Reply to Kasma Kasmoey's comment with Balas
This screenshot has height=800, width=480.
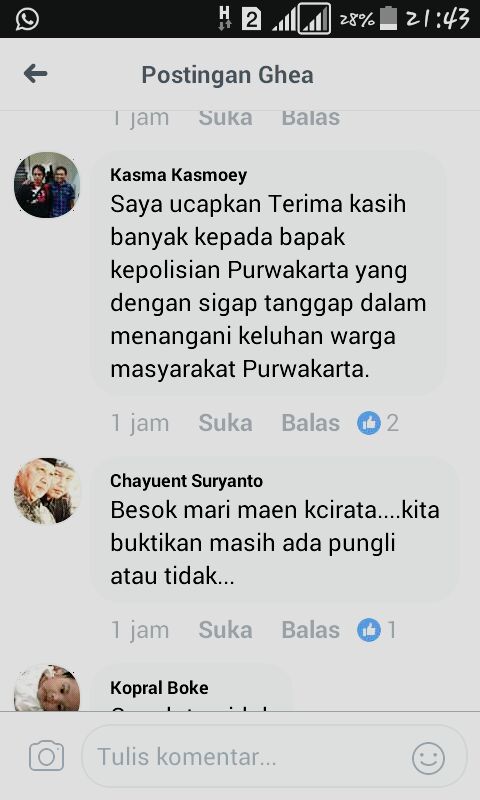311,423
